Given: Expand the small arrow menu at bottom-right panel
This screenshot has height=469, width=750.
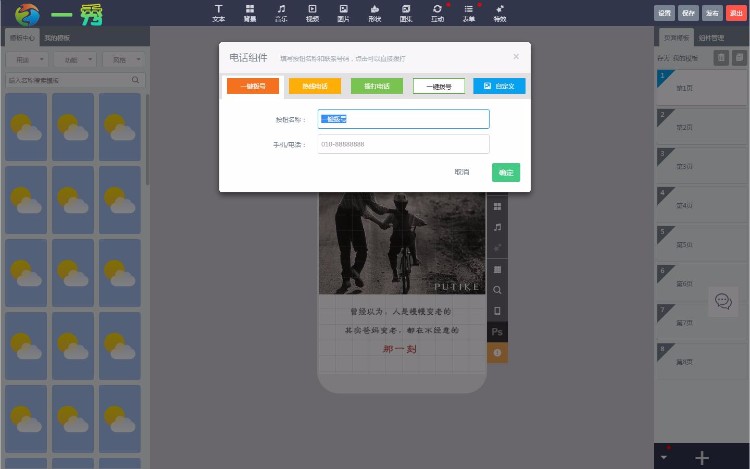Looking at the screenshot, I should pyautogui.click(x=663, y=458).
